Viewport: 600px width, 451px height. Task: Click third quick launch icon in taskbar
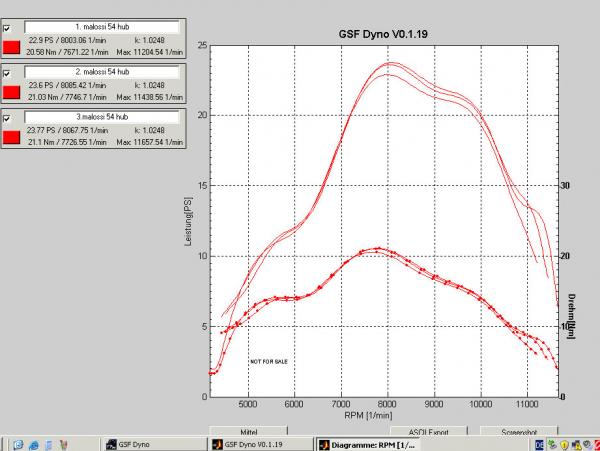(49, 445)
